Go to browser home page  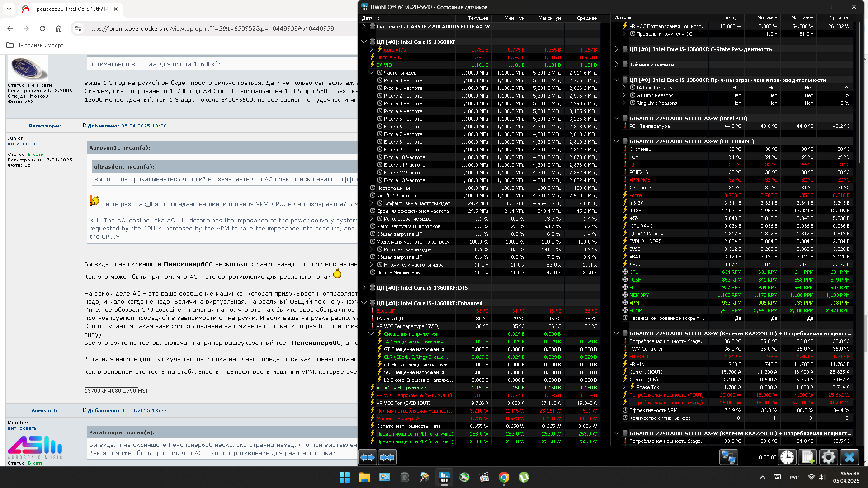59,28
